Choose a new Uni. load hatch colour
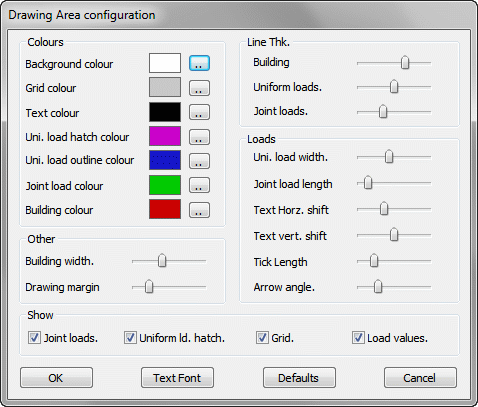 (199, 137)
